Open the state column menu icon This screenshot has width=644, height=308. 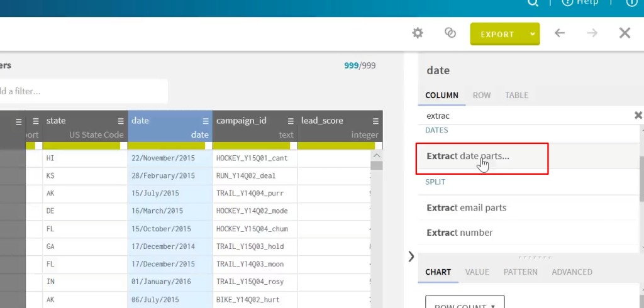pyautogui.click(x=121, y=121)
